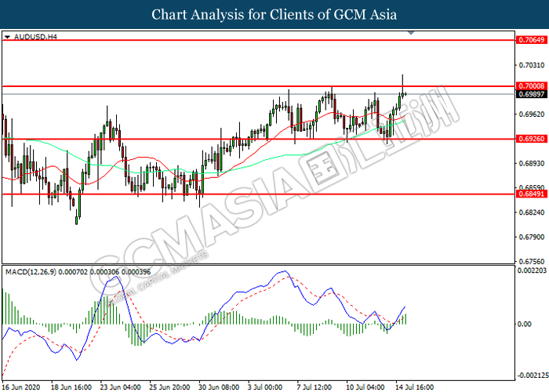Click the triangle arrow beside AUDUSD.H4
The width and height of the screenshot is (549, 392).
pos(7,36)
